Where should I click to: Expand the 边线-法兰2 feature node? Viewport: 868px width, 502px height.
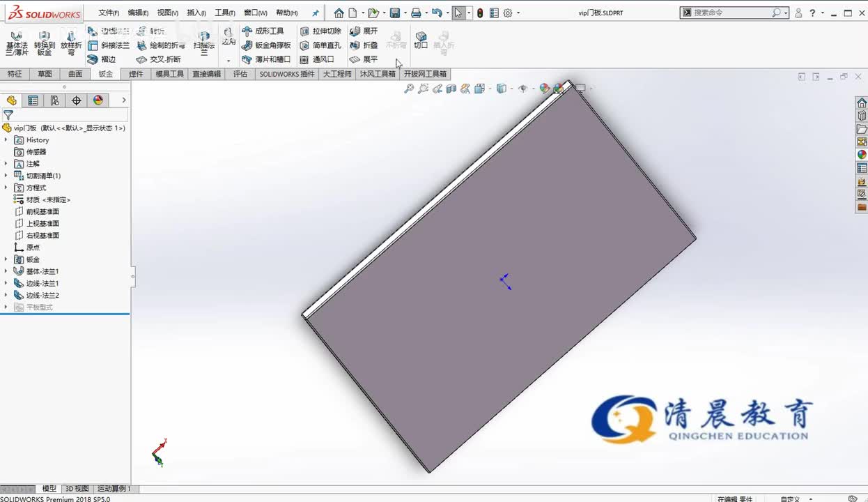(6, 295)
